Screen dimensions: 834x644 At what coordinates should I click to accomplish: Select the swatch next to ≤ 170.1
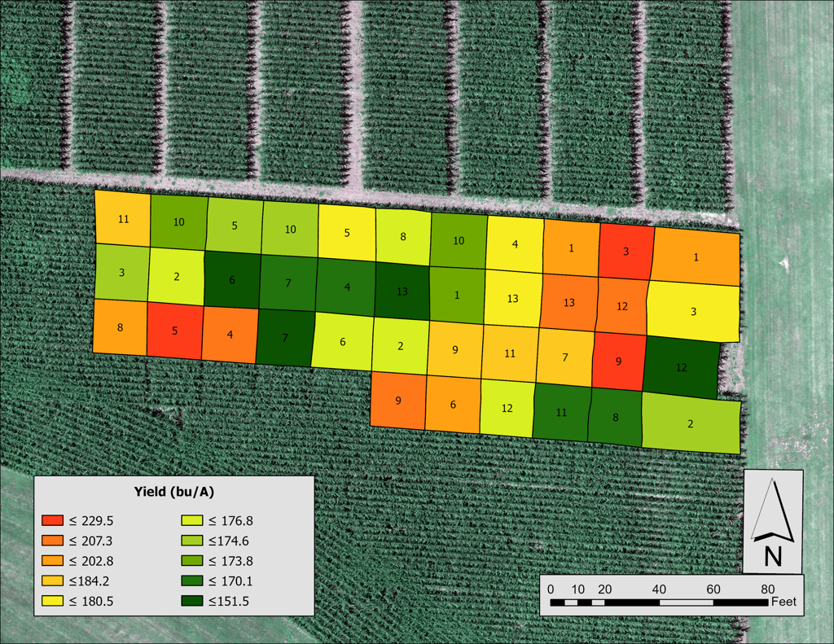click(x=192, y=580)
